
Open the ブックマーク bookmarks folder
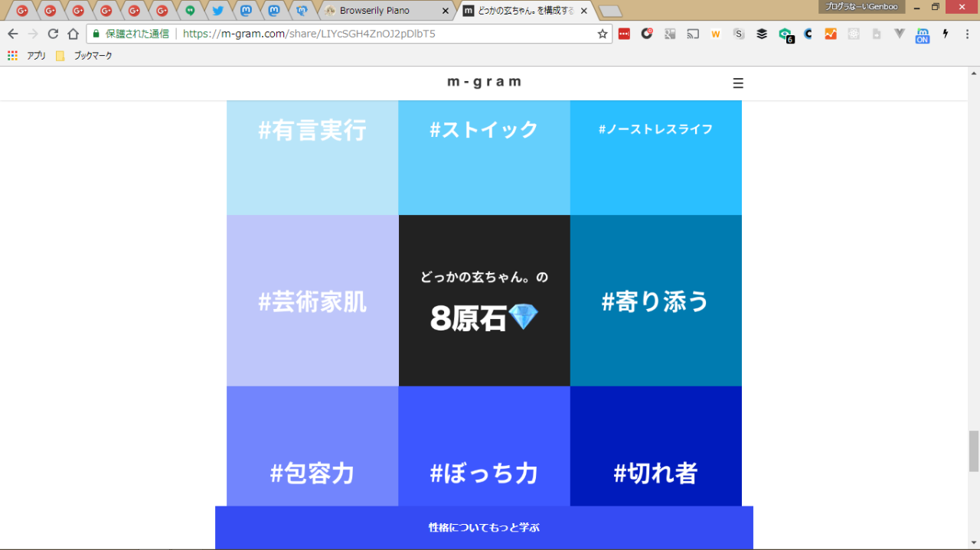[x=84, y=56]
